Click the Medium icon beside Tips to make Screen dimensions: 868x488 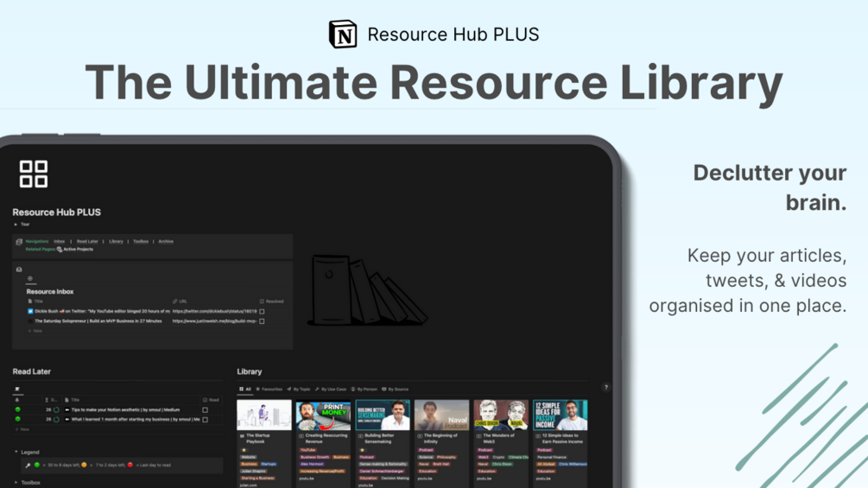pos(67,410)
